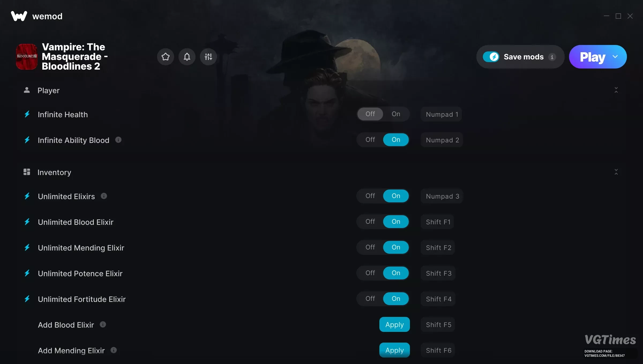Apply the Add Blood Elixir cheat
The image size is (643, 364).
[x=394, y=324]
